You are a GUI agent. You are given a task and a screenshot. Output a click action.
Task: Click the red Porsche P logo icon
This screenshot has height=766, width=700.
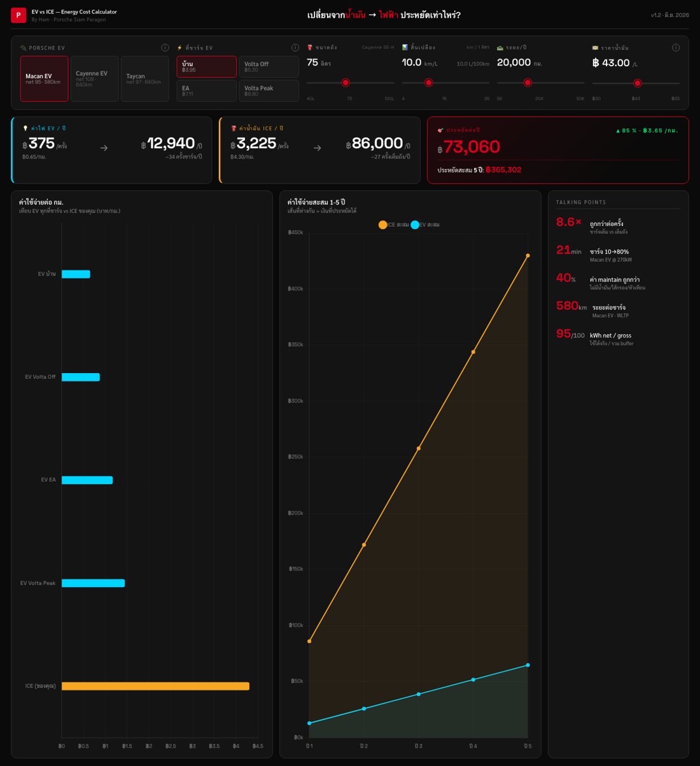pyautogui.click(x=18, y=15)
